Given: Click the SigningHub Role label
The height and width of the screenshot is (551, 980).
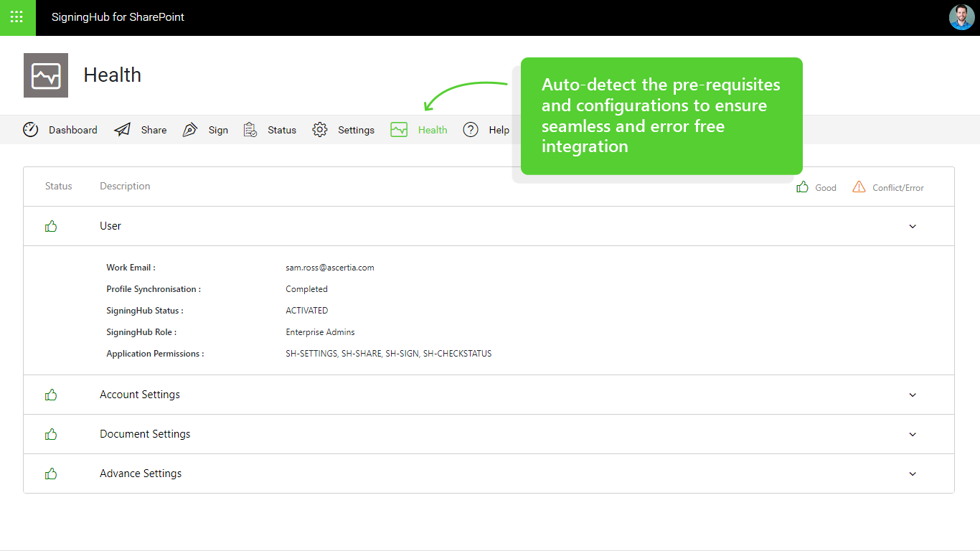Looking at the screenshot, I should point(141,332).
